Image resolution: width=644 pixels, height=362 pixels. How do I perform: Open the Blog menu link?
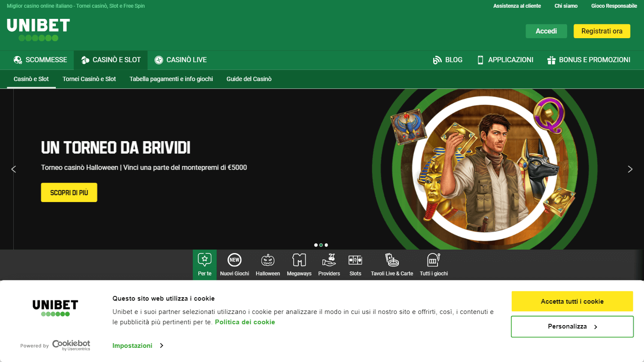(x=448, y=60)
